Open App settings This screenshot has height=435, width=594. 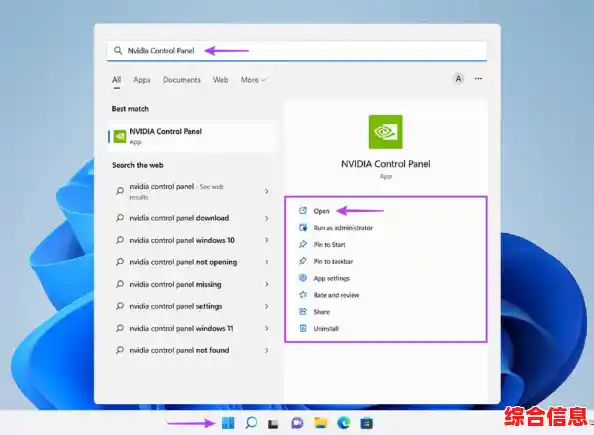click(331, 279)
